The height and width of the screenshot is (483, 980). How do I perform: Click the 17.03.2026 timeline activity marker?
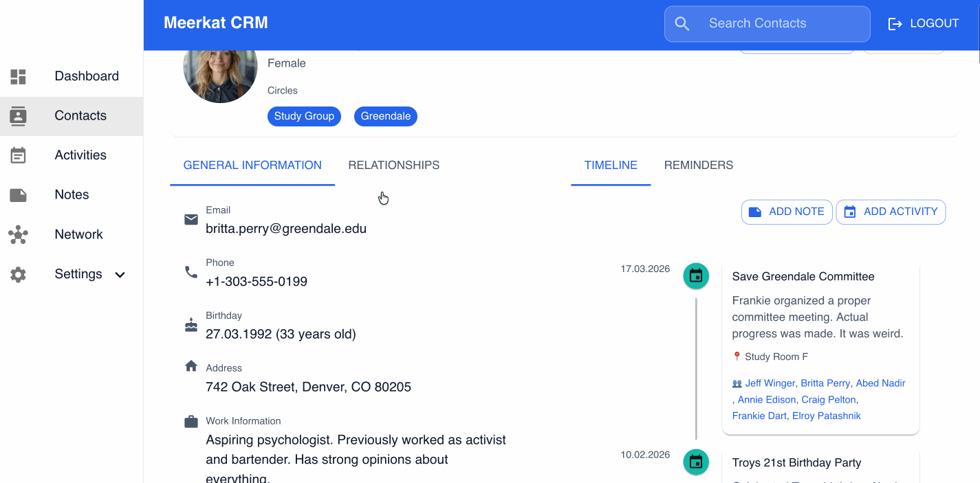pos(696,276)
